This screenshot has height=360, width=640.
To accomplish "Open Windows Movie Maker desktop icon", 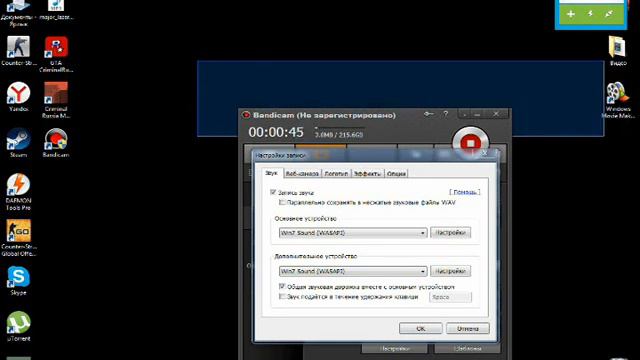I will (618, 100).
